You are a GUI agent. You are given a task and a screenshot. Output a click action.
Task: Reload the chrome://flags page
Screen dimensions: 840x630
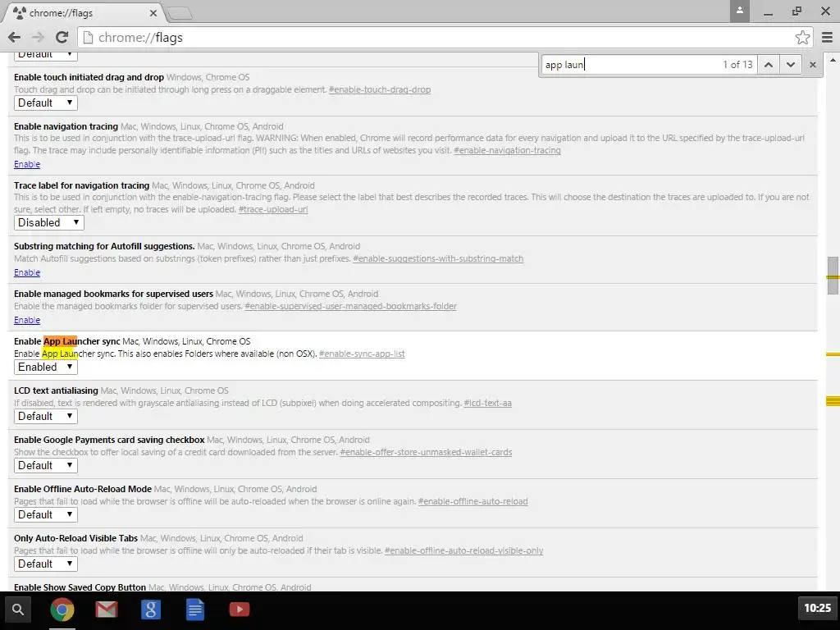tap(62, 37)
